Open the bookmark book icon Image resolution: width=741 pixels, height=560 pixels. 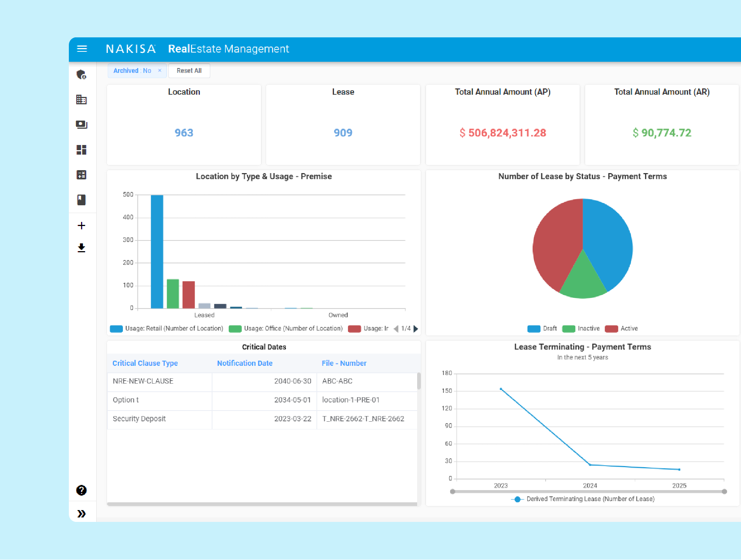81,200
